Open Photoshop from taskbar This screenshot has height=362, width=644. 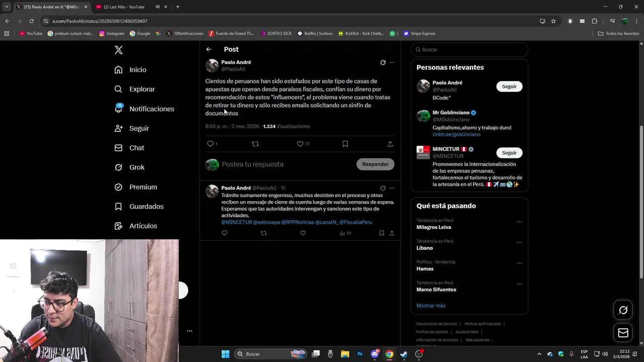(360, 354)
